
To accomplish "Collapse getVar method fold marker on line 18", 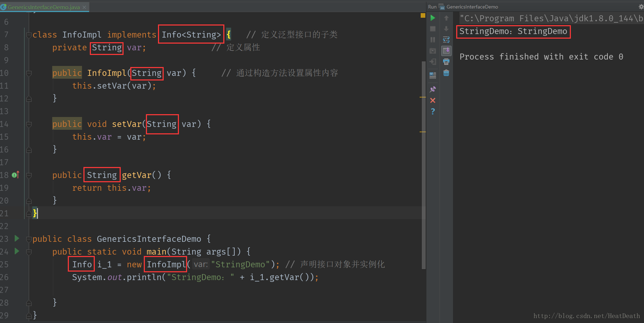I will pyautogui.click(x=29, y=176).
